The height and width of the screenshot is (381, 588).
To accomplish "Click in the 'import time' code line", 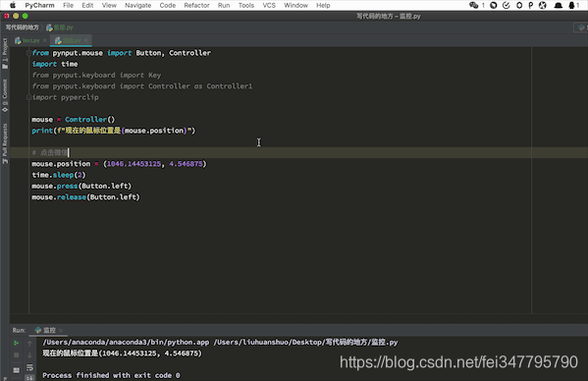I will 55,64.
